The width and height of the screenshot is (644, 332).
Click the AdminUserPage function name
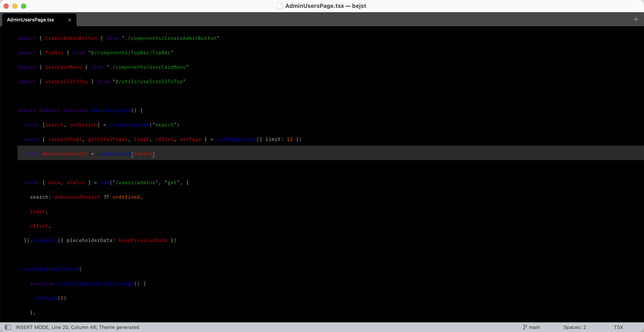[x=111, y=110]
